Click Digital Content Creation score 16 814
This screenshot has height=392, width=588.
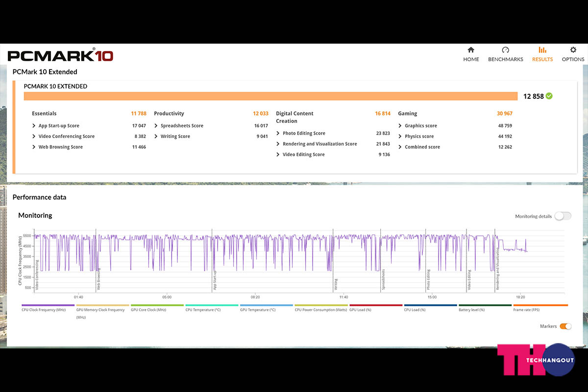(383, 114)
